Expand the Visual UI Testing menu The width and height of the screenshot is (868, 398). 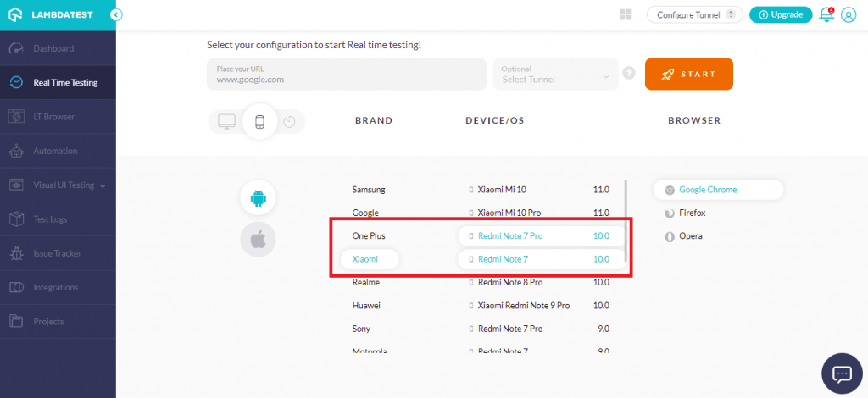58,185
